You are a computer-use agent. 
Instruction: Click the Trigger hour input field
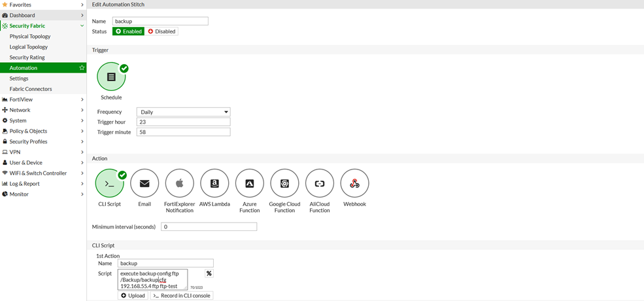(183, 122)
